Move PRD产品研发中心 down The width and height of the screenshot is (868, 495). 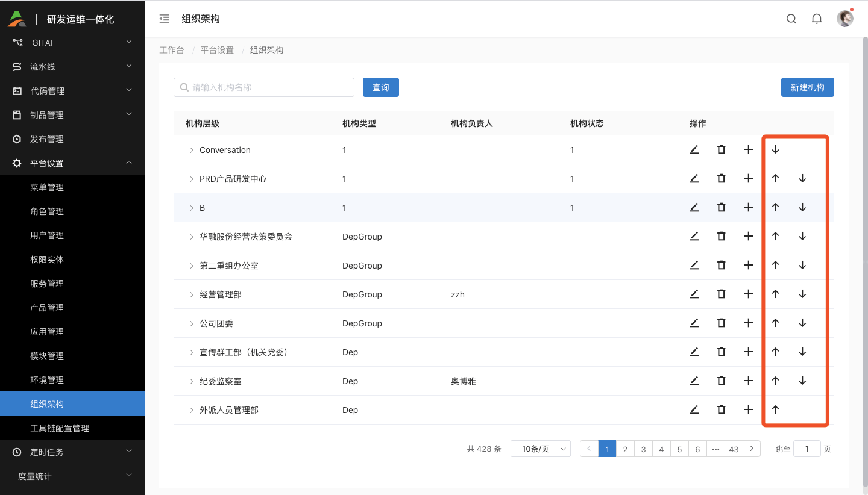point(802,178)
